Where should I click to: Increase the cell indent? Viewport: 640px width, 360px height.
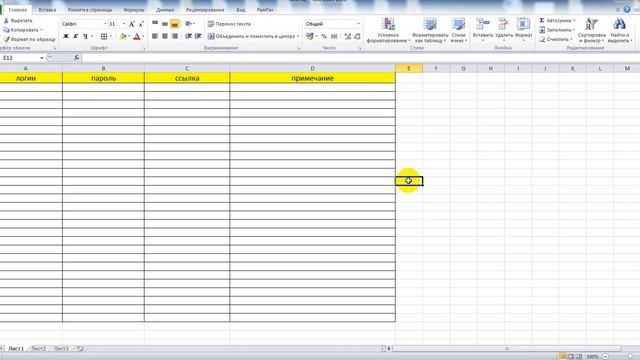[198, 36]
